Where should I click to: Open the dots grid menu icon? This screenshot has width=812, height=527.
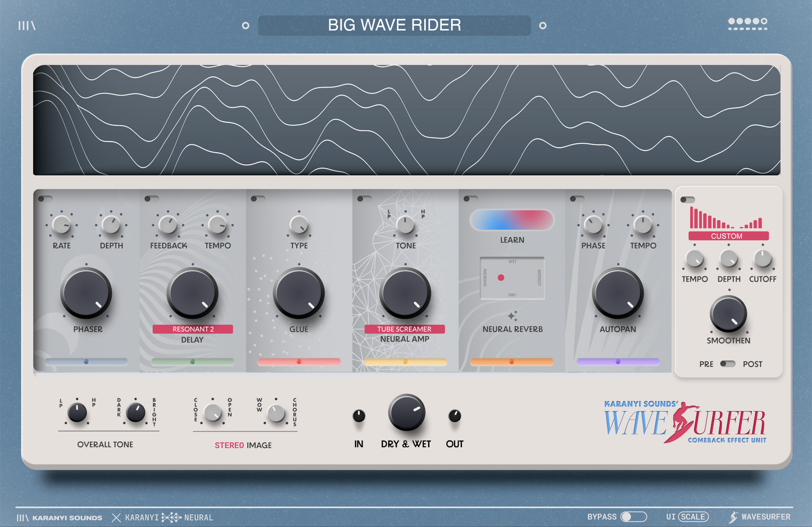pos(747,24)
